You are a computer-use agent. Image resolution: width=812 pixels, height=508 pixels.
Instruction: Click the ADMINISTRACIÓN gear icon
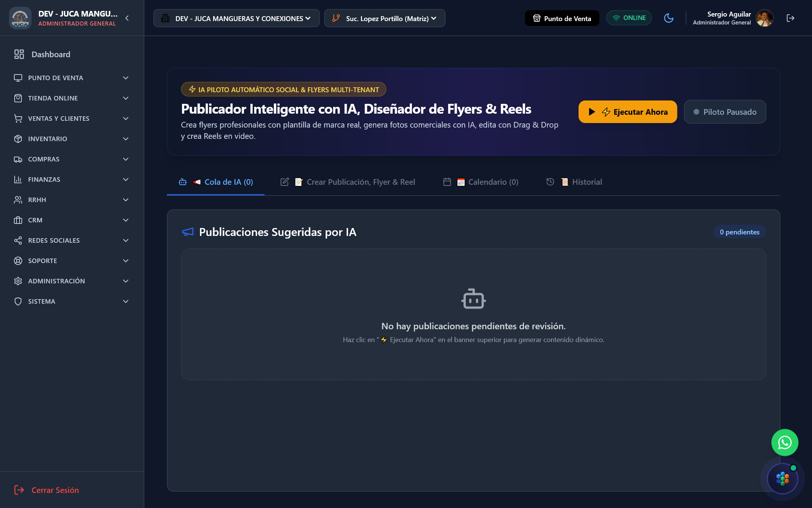point(18,281)
